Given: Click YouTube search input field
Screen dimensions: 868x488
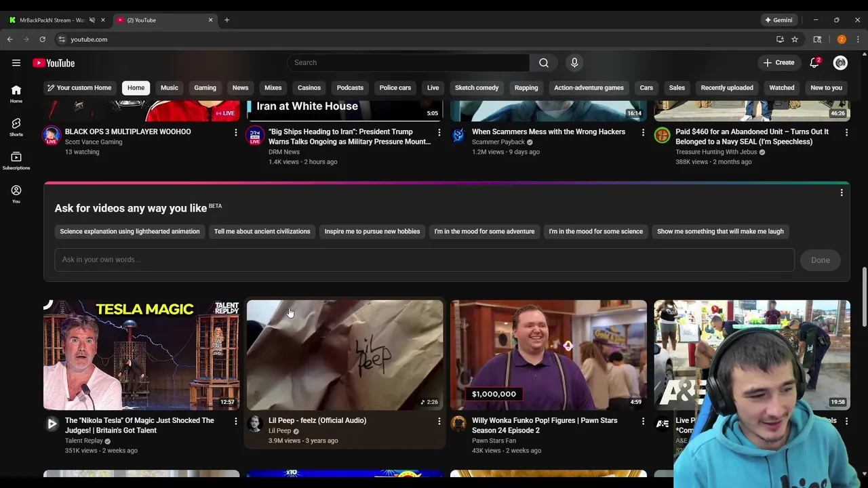Looking at the screenshot, I should tap(408, 62).
